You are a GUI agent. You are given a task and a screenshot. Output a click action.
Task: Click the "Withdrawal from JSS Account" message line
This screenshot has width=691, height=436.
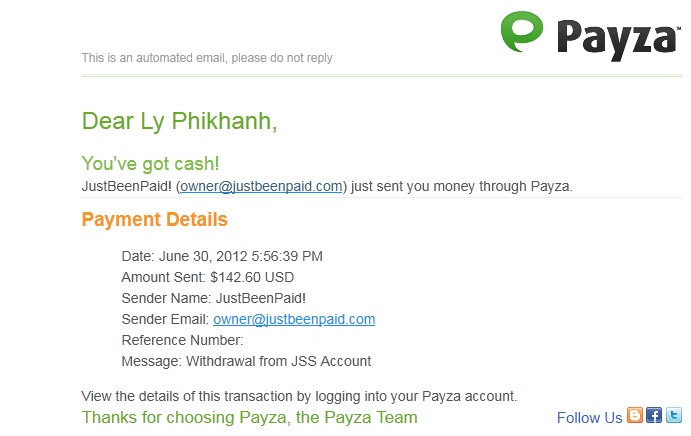tap(246, 361)
